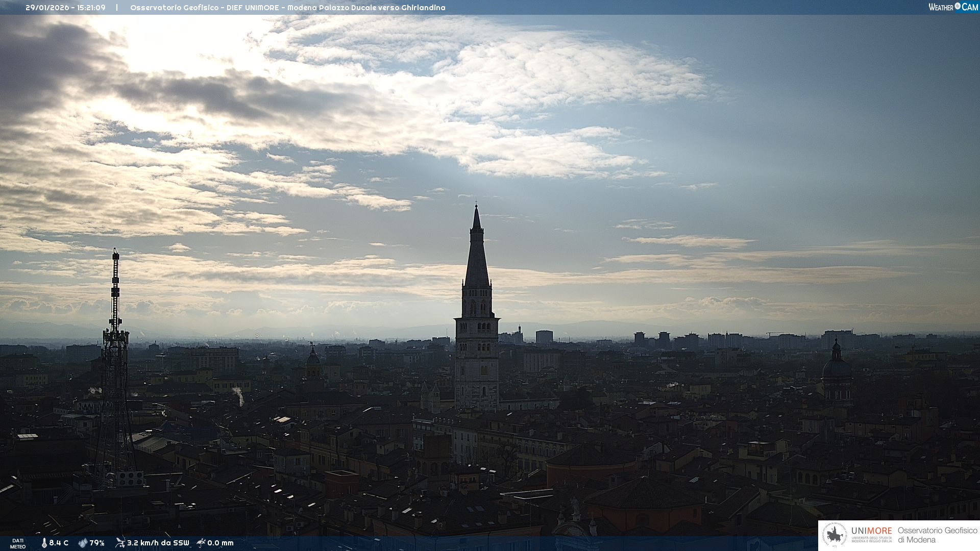Click the 79% humidity value
Screen dimensions: 980x551
(x=97, y=543)
